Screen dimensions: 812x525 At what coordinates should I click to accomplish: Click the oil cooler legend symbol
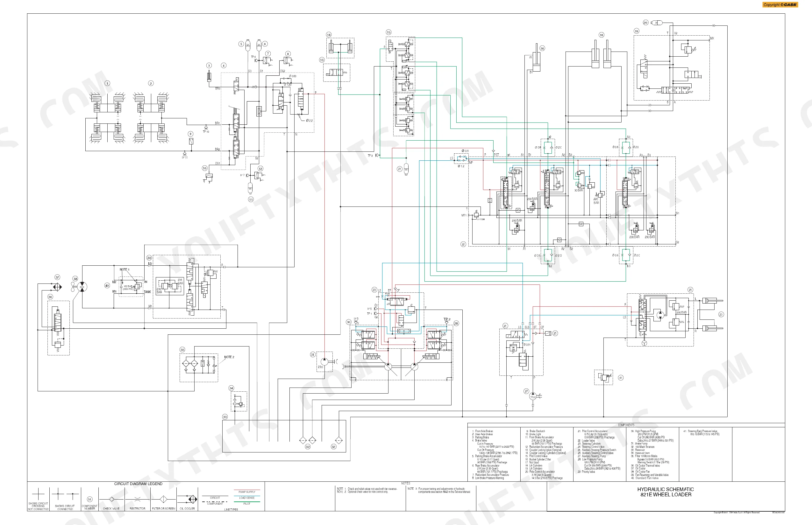click(187, 500)
